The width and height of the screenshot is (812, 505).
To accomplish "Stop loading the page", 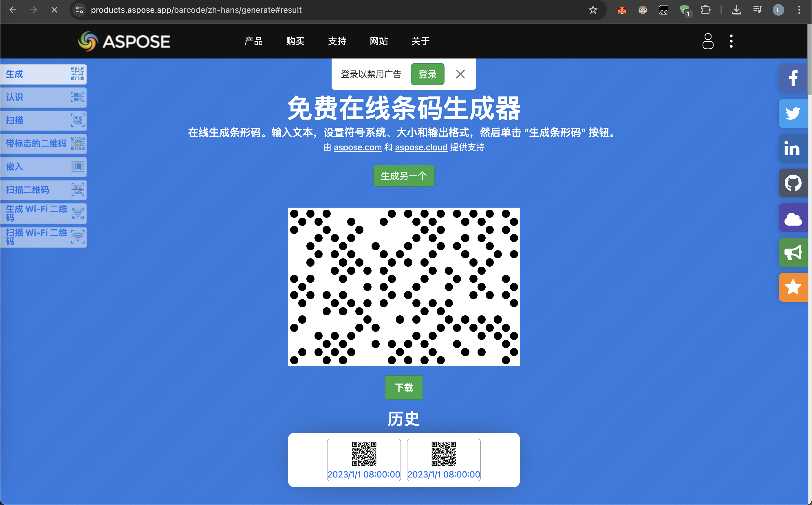I will (x=54, y=10).
